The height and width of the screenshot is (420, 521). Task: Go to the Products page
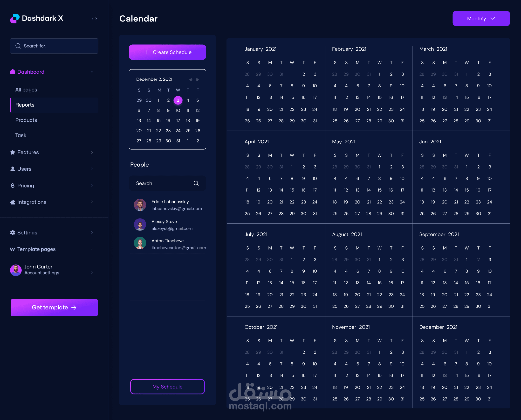[26, 120]
